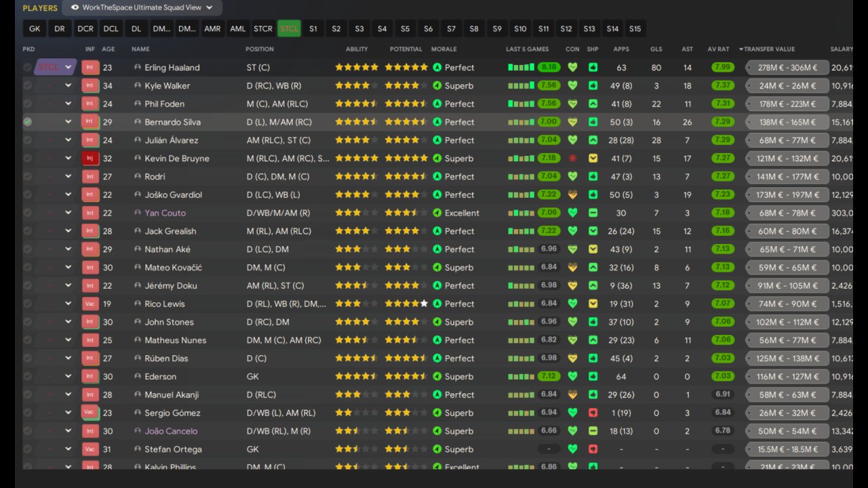Screen dimensions: 868x488
Task: Click the player profile icon beside Phil Foden
Action: 138,104
